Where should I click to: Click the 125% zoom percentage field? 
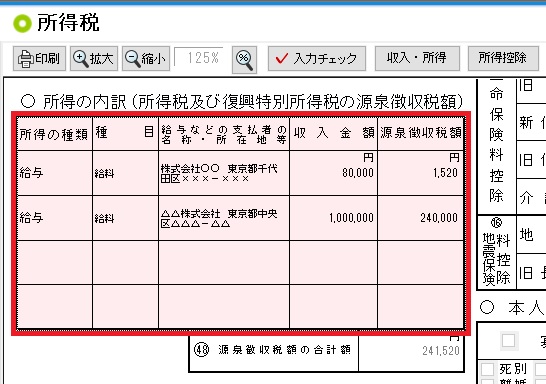click(199, 57)
